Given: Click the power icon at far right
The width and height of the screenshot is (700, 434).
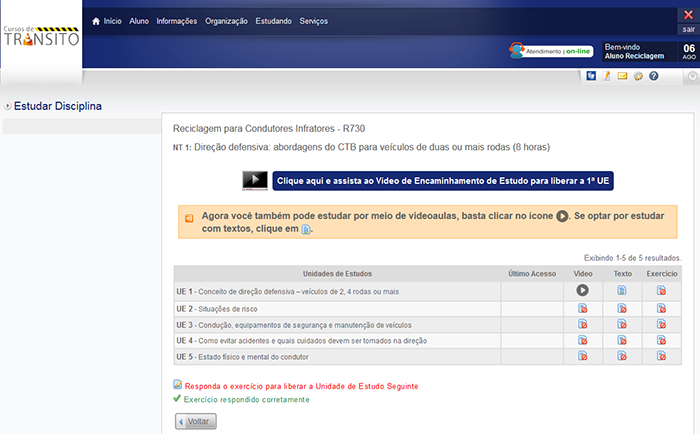Looking at the screenshot, I should pos(692,76).
